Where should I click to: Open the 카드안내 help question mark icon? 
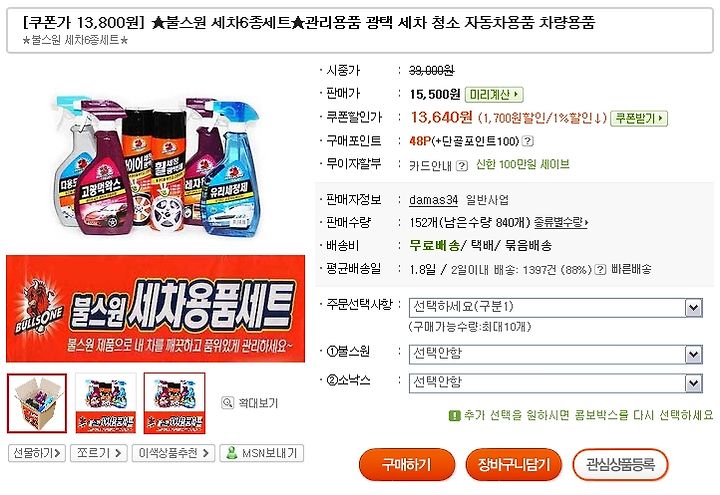click(x=462, y=165)
